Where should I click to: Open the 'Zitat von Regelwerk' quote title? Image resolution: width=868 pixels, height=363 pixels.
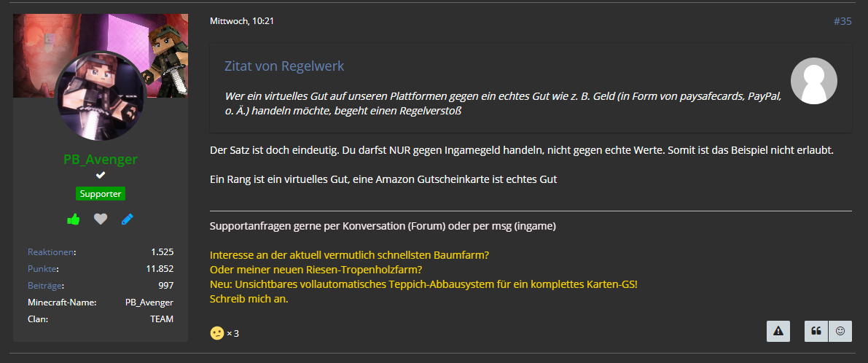[284, 66]
